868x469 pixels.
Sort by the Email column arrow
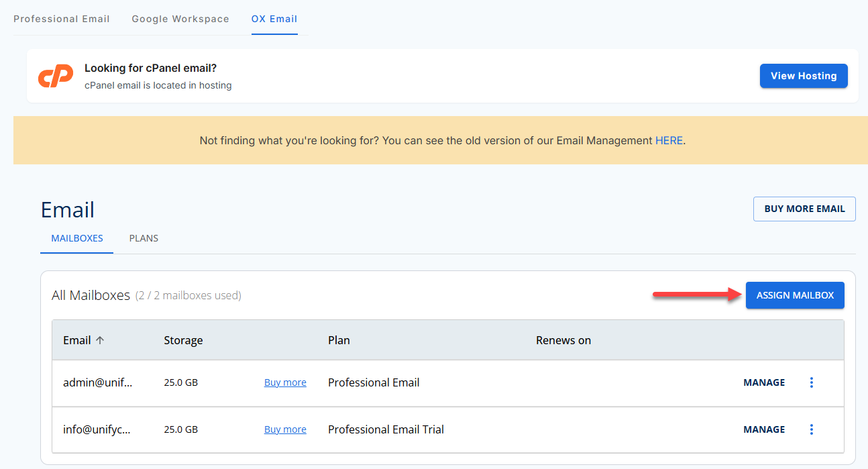100,340
